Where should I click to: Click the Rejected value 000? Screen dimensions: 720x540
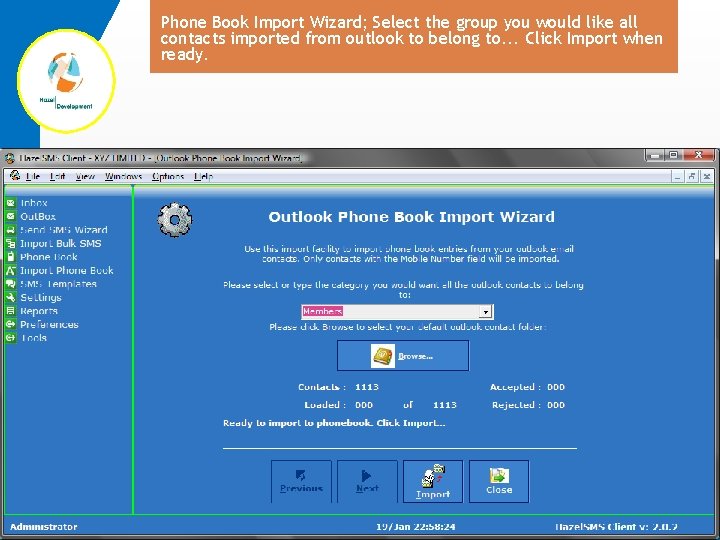point(556,405)
